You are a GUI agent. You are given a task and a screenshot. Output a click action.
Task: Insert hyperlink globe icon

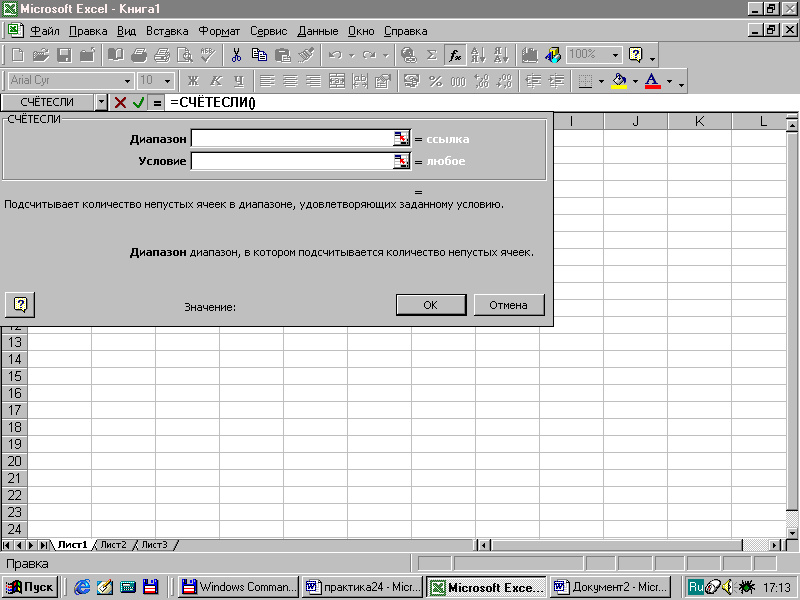click(409, 55)
